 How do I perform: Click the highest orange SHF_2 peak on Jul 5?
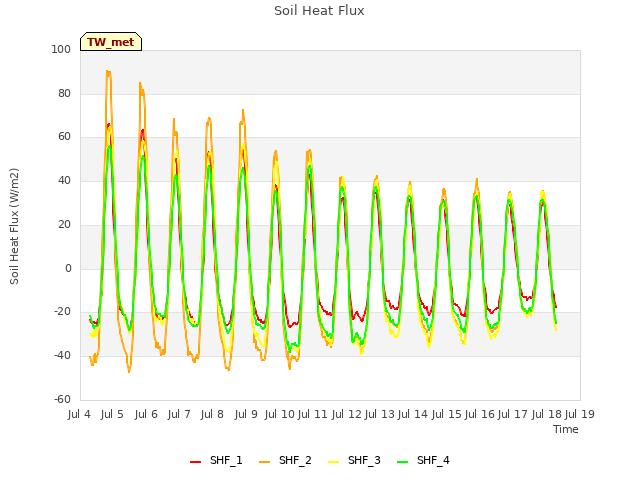coord(107,71)
